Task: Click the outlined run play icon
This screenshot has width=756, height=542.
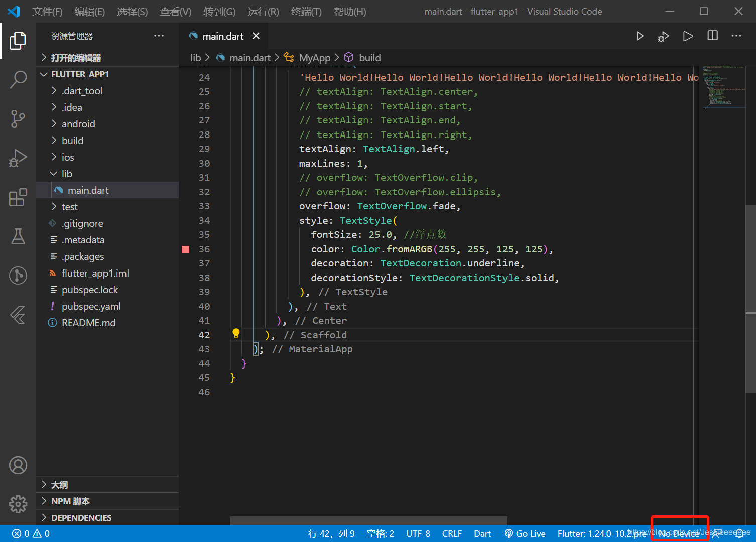Action: [688, 36]
